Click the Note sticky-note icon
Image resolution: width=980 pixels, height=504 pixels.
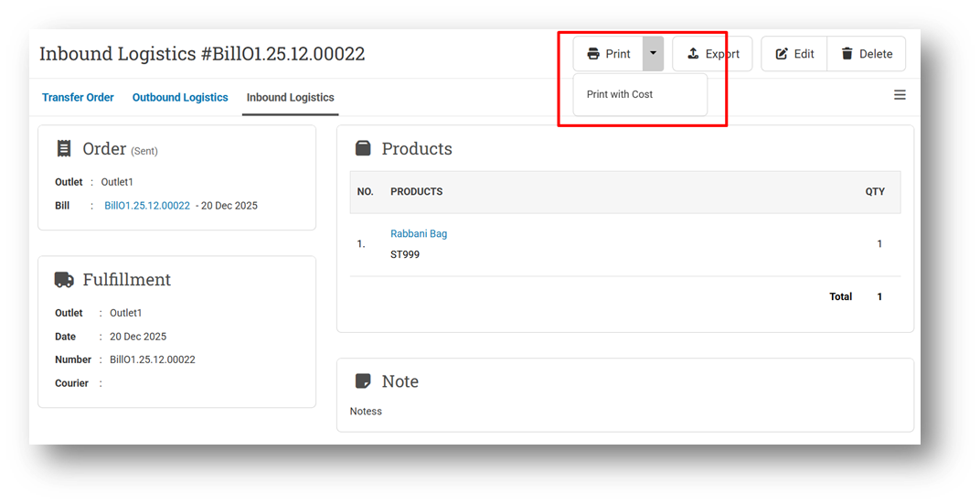point(363,381)
